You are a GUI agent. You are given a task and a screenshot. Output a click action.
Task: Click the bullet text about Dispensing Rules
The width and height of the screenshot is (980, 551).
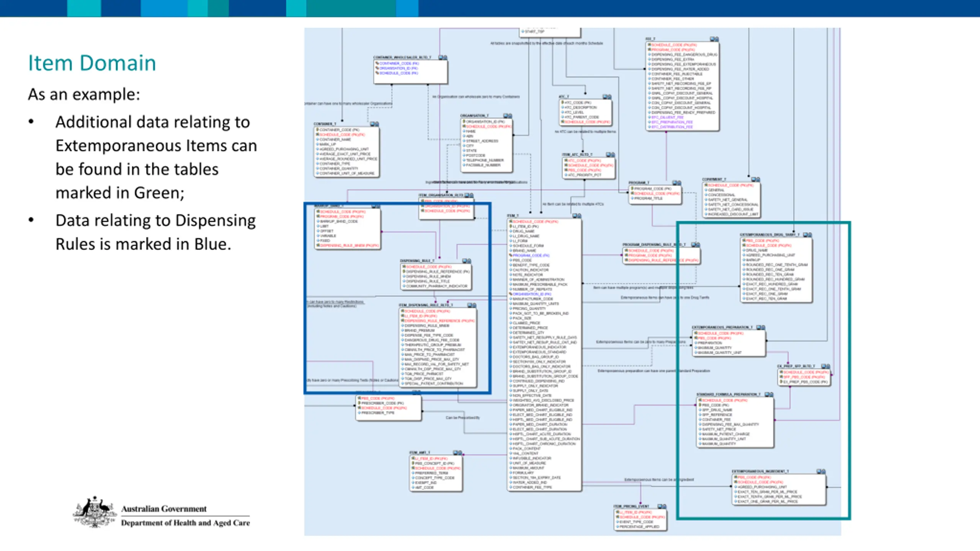click(x=155, y=232)
